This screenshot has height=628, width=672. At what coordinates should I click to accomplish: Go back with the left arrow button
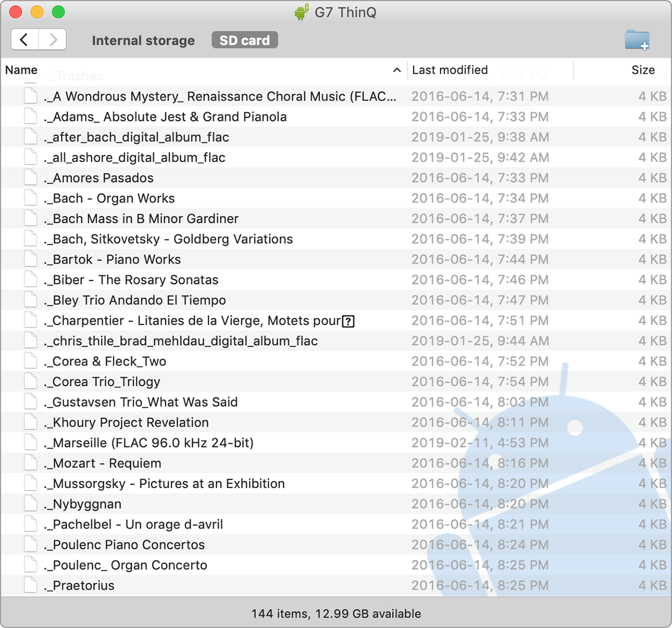[x=25, y=40]
